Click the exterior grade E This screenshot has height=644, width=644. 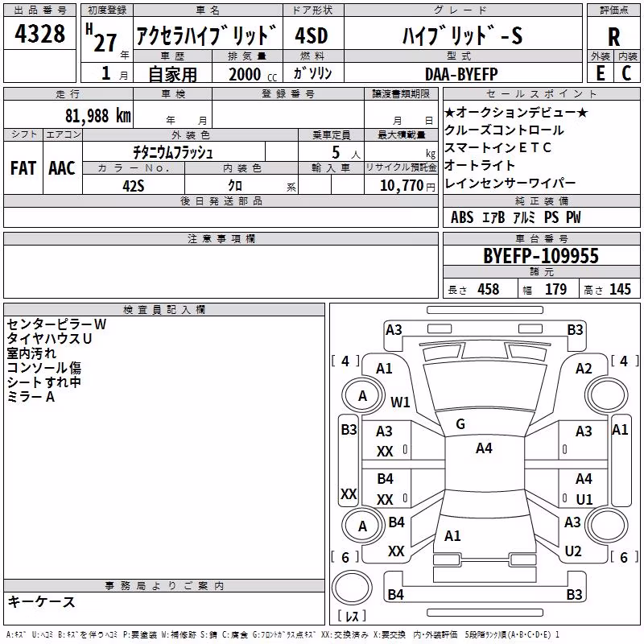601,73
